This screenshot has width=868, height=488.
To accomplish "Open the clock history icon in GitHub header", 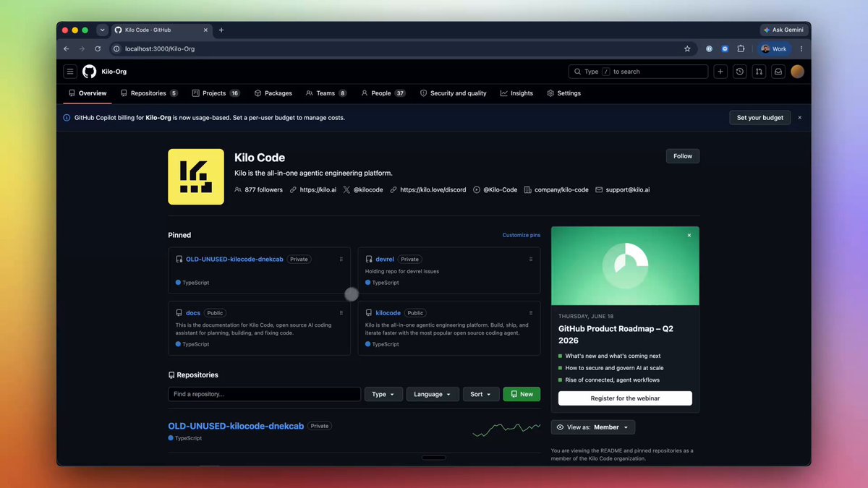I will click(739, 72).
